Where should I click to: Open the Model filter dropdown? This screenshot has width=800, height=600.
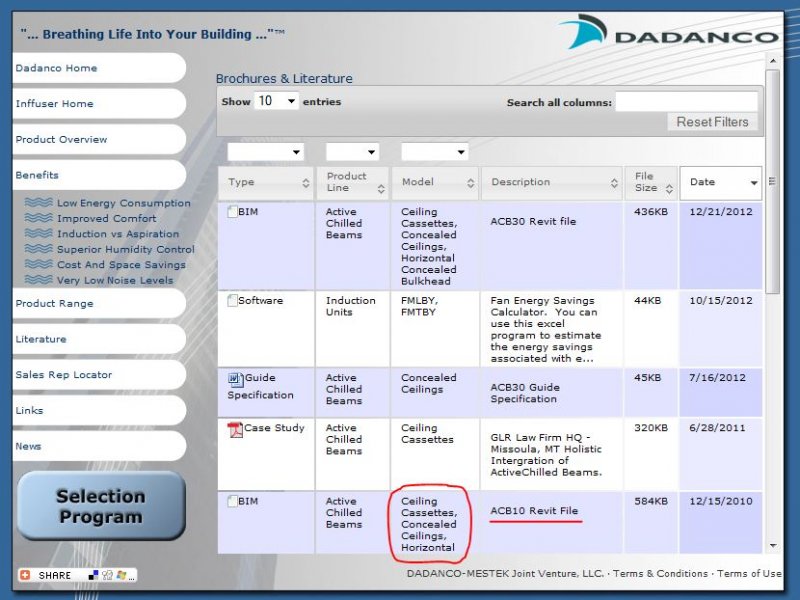click(x=435, y=152)
